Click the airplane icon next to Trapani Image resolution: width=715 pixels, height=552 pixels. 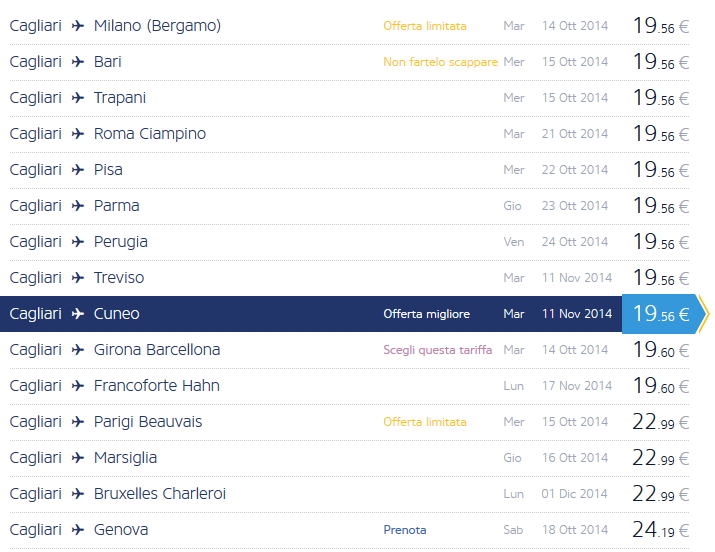point(78,98)
